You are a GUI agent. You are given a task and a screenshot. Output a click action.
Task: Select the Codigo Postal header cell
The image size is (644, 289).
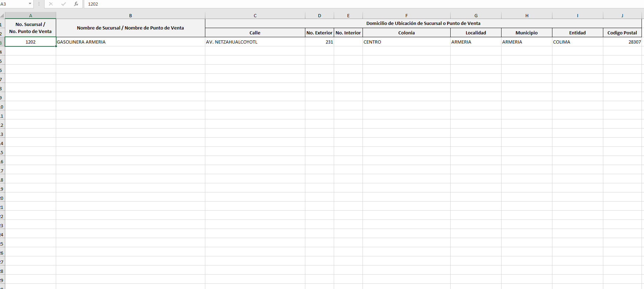click(622, 33)
